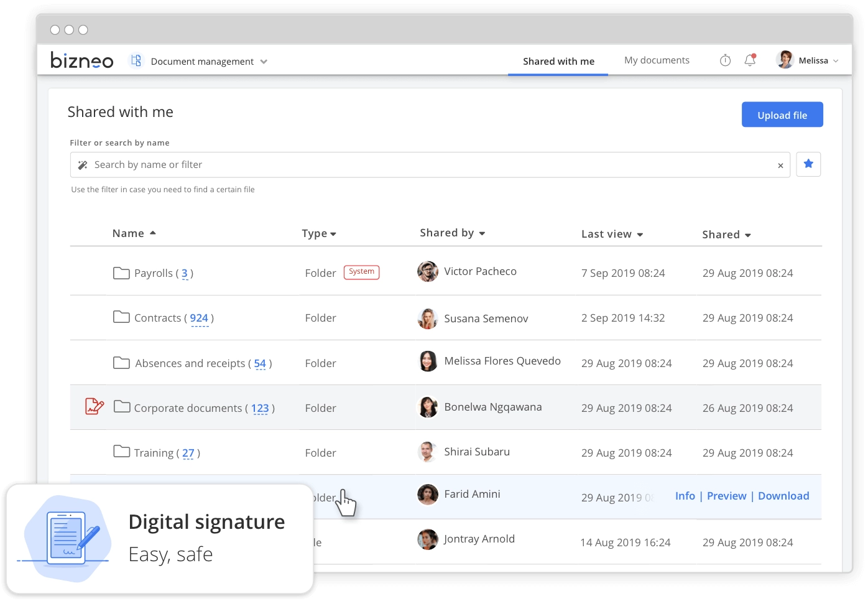The image size is (868, 601).
Task: Click the Download link in Farid's row
Action: click(x=783, y=496)
